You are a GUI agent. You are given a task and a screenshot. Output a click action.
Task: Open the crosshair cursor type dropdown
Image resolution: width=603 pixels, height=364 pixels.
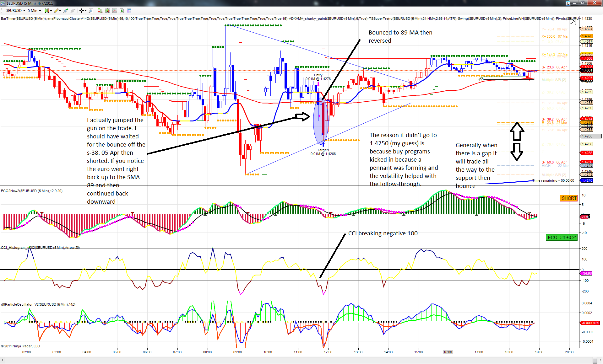click(83, 11)
